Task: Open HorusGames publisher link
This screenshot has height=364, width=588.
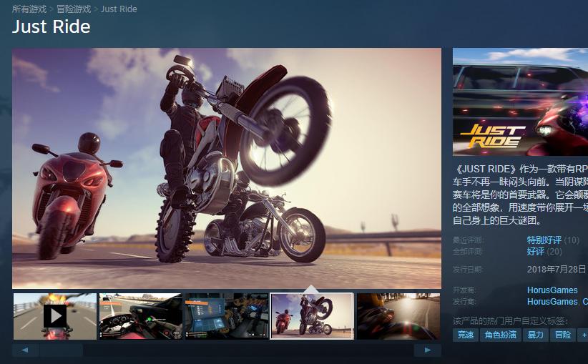Action: (552, 302)
